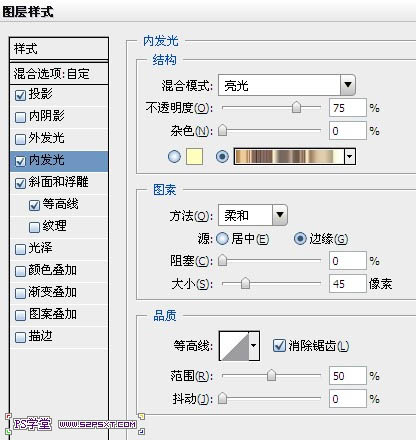
Task: Select the solid color radio button
Action: coord(174,156)
